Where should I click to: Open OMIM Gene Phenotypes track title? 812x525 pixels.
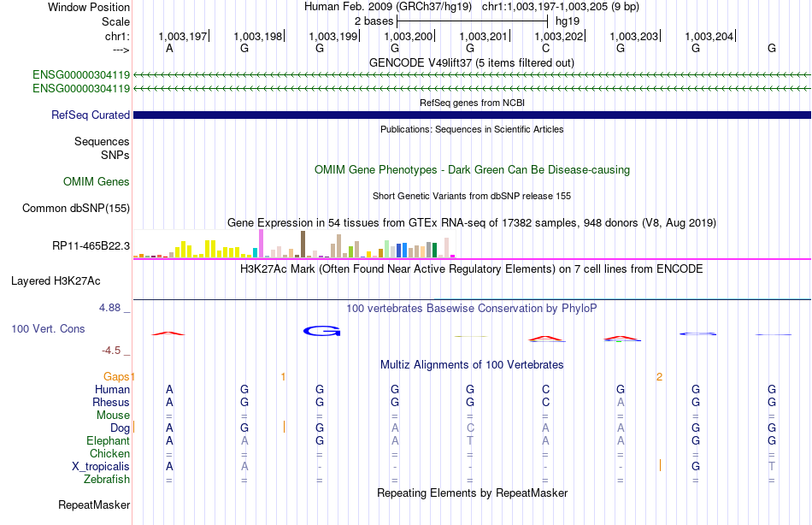tap(472, 169)
